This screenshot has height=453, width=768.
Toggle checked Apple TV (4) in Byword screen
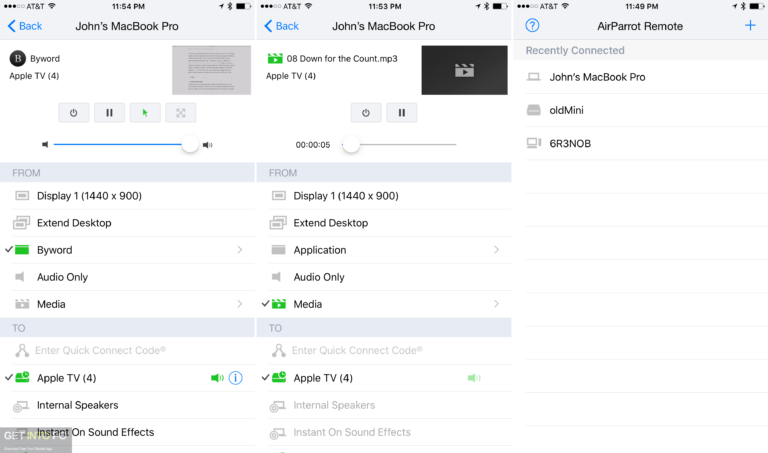[127, 378]
